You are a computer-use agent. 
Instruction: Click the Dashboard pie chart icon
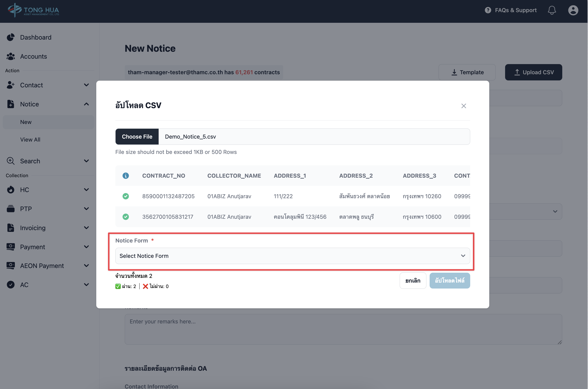click(11, 37)
